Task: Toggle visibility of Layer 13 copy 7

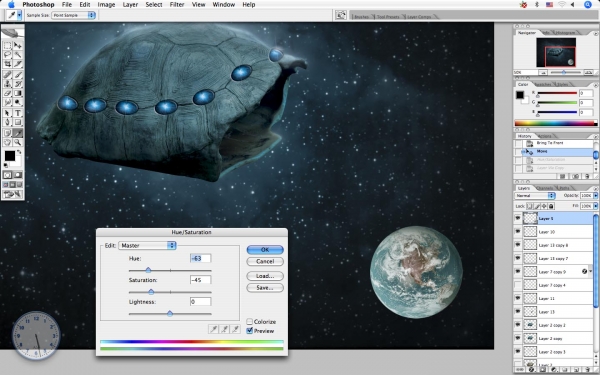Action: click(x=518, y=258)
